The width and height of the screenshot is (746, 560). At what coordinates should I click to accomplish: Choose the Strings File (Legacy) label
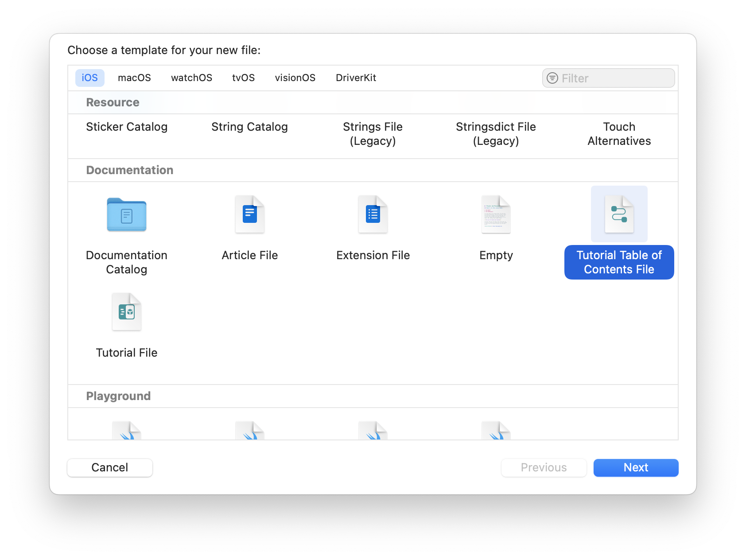[x=373, y=134]
